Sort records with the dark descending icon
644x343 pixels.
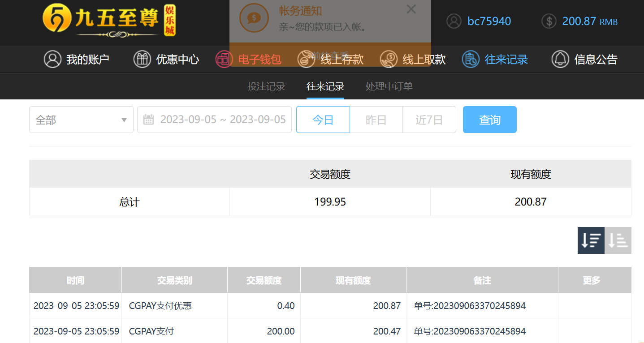tap(591, 240)
